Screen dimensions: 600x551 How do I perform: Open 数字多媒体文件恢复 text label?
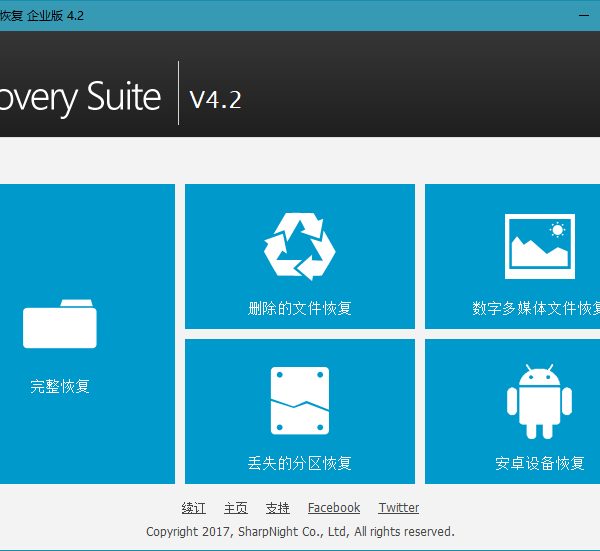[x=536, y=308]
